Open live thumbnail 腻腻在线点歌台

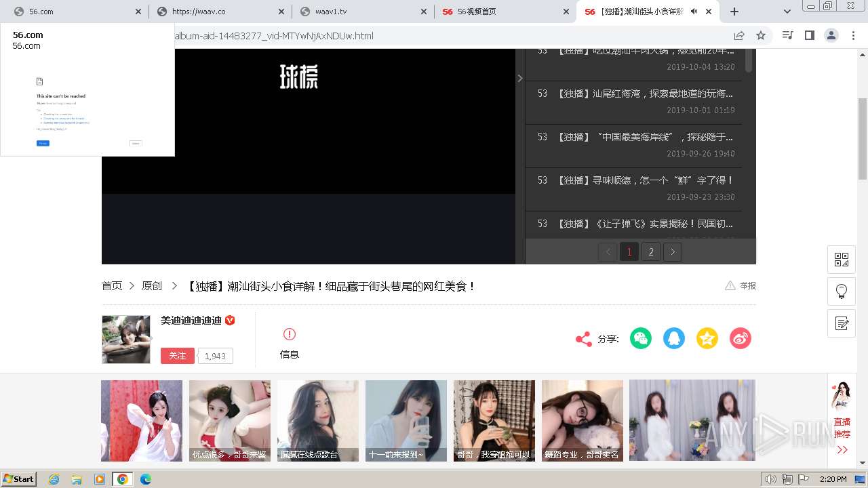[x=318, y=421]
